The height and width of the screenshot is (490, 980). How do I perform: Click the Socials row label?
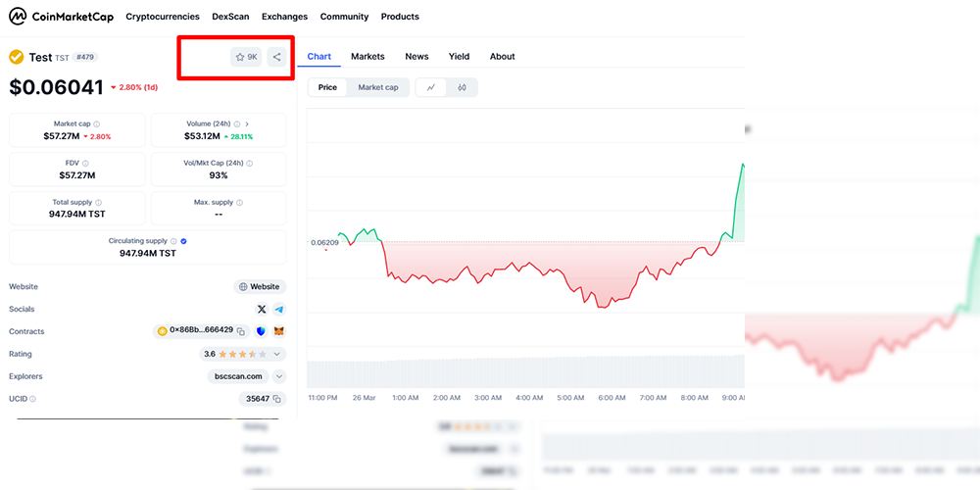(x=22, y=310)
